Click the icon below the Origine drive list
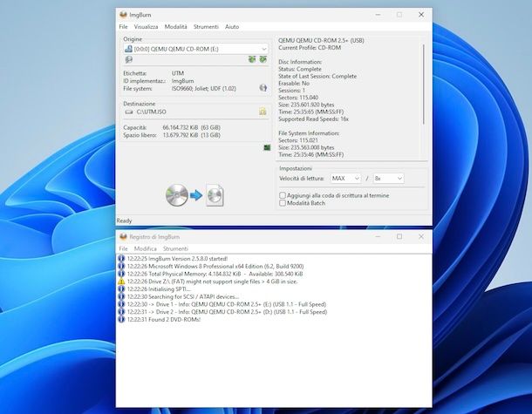Screen dimensions: 532x414 [x=128, y=60]
